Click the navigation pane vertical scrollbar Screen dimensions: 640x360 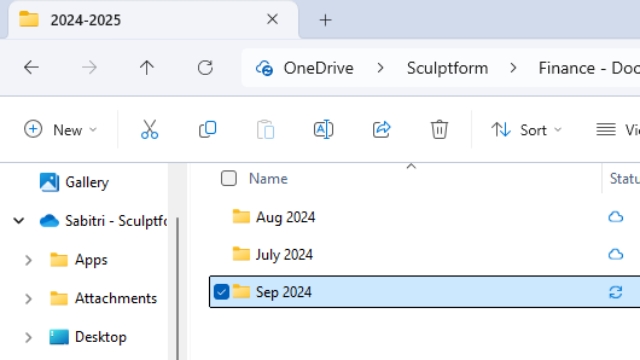pyautogui.click(x=178, y=288)
